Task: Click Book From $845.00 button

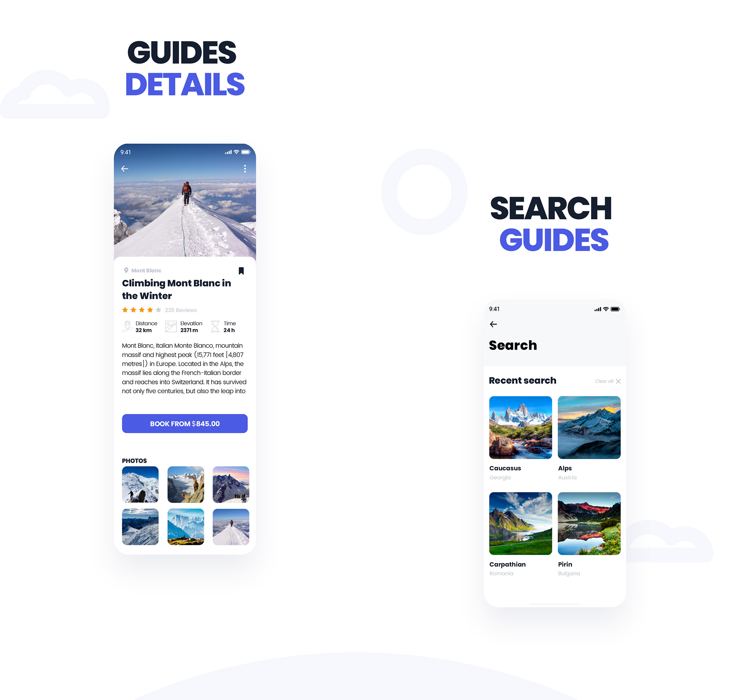Action: point(185,424)
